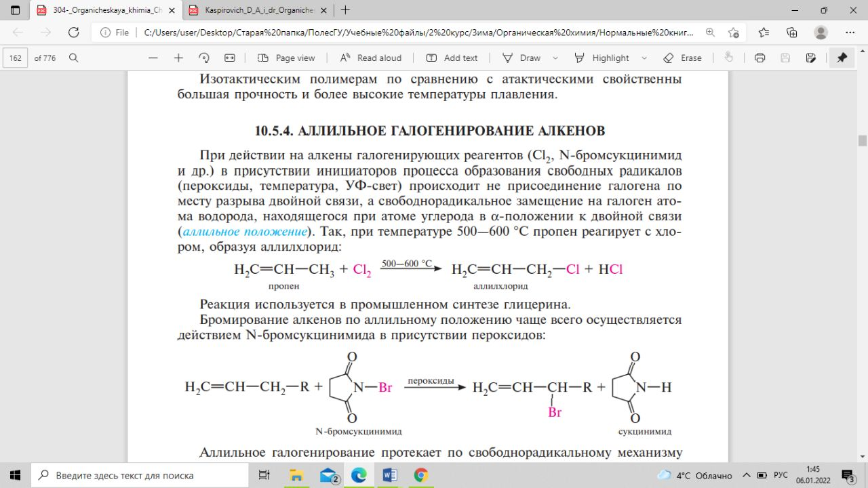Open Page view options

point(287,58)
